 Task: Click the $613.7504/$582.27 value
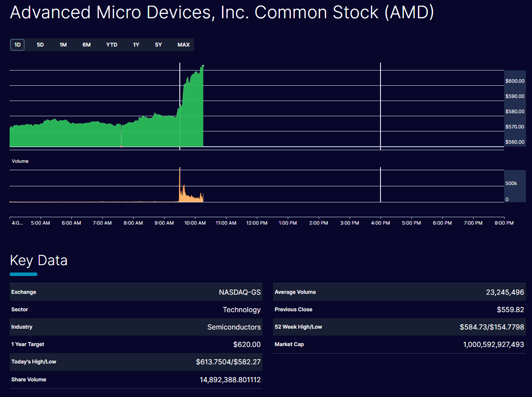click(229, 362)
